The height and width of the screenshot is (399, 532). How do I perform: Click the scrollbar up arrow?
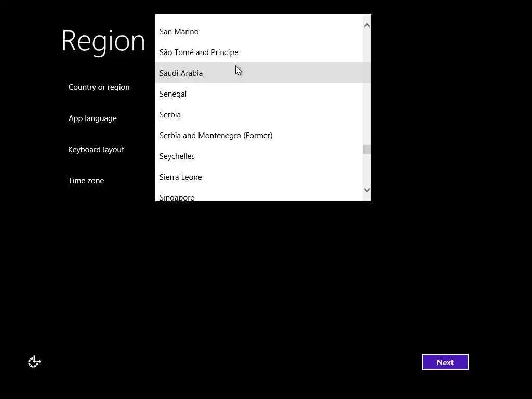pos(367,25)
